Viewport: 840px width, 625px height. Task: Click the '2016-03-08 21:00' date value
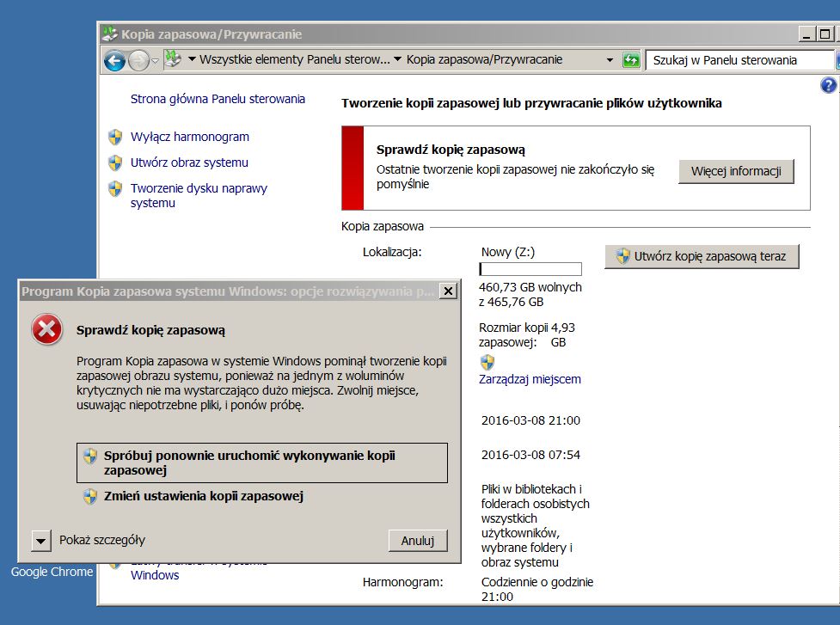click(x=530, y=421)
